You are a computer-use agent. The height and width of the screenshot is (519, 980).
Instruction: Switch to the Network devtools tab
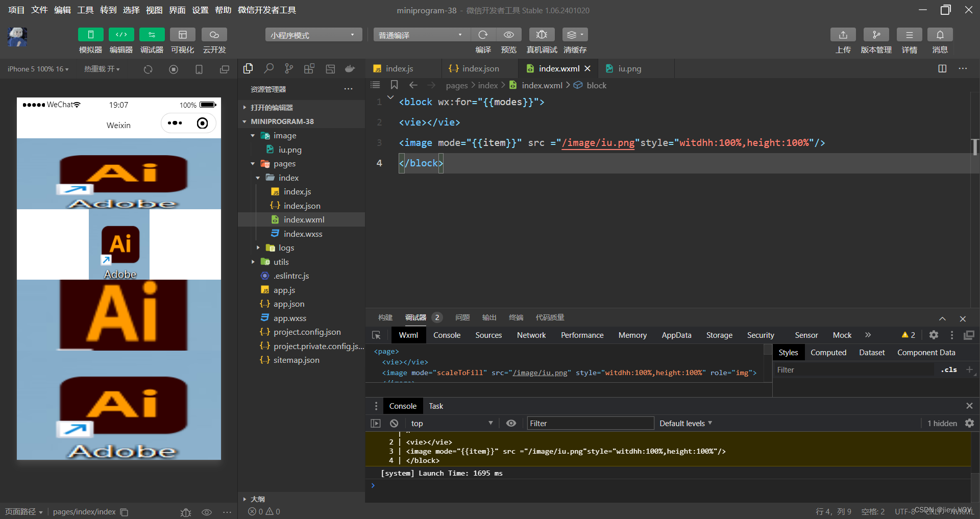coord(531,335)
